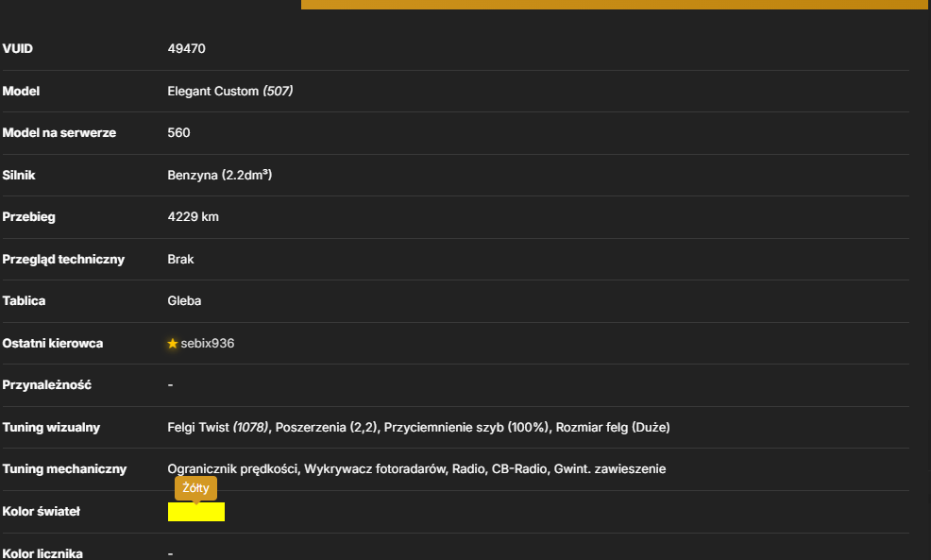
Task: Click the Silnik row label
Action: pos(19,175)
